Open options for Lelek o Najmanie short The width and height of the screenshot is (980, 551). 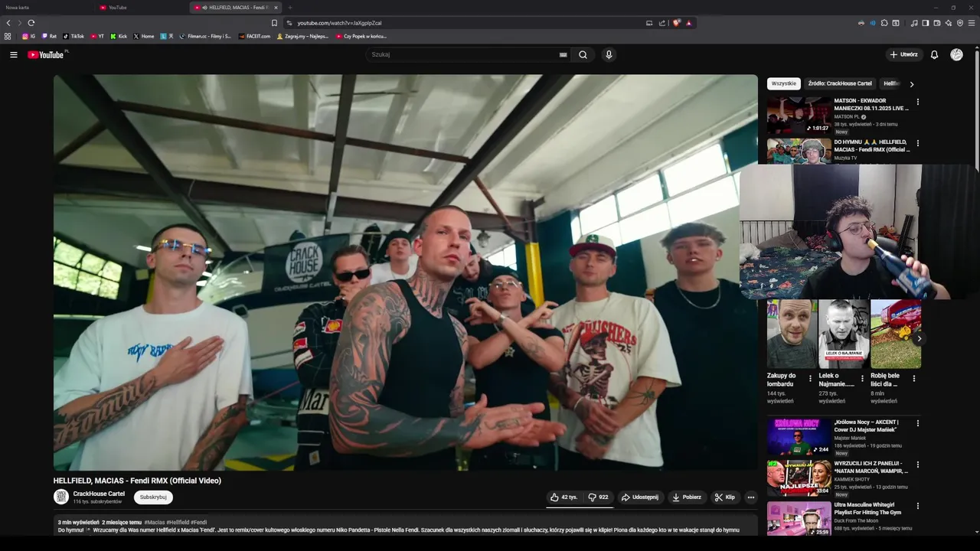[x=862, y=379]
